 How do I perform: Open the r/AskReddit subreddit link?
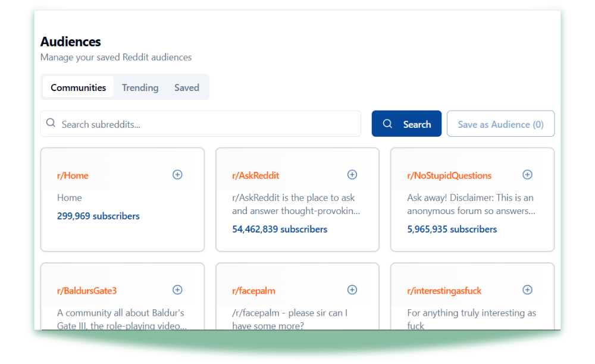(x=255, y=175)
